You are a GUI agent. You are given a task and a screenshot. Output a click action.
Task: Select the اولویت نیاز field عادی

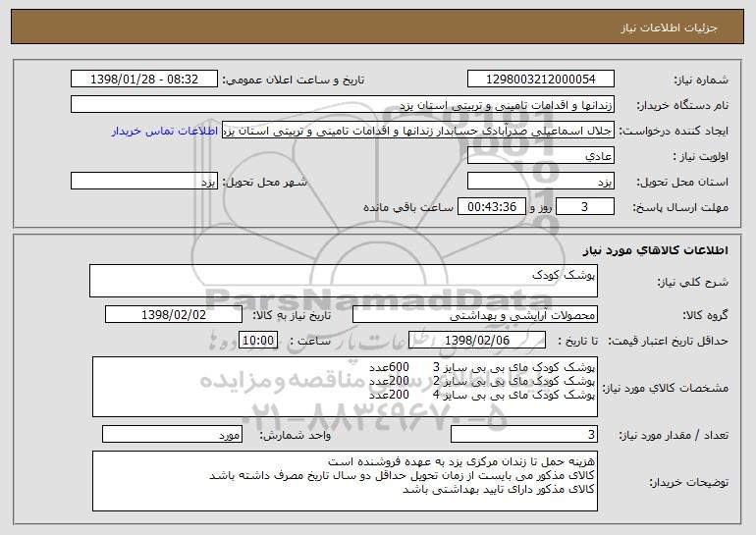[x=540, y=156]
